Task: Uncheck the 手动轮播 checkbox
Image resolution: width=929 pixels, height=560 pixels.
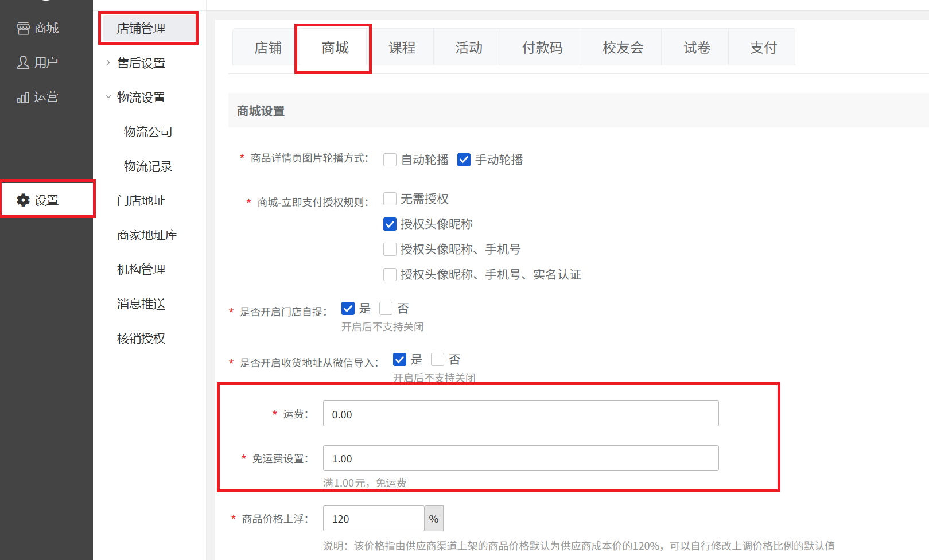Action: point(464,160)
